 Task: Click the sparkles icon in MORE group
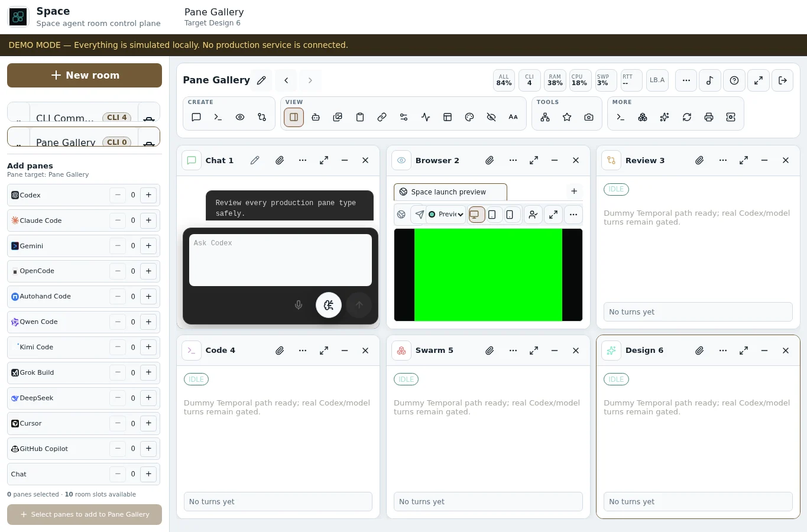coord(665,117)
